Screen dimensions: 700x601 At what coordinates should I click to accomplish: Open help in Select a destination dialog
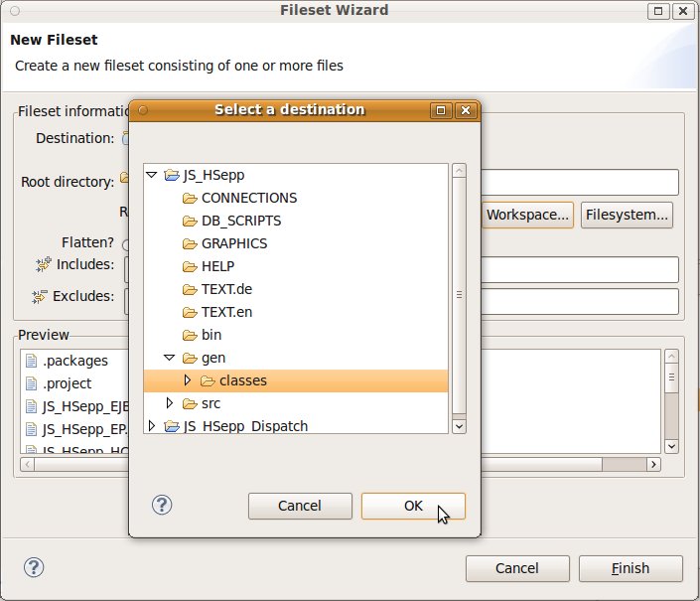tap(162, 505)
